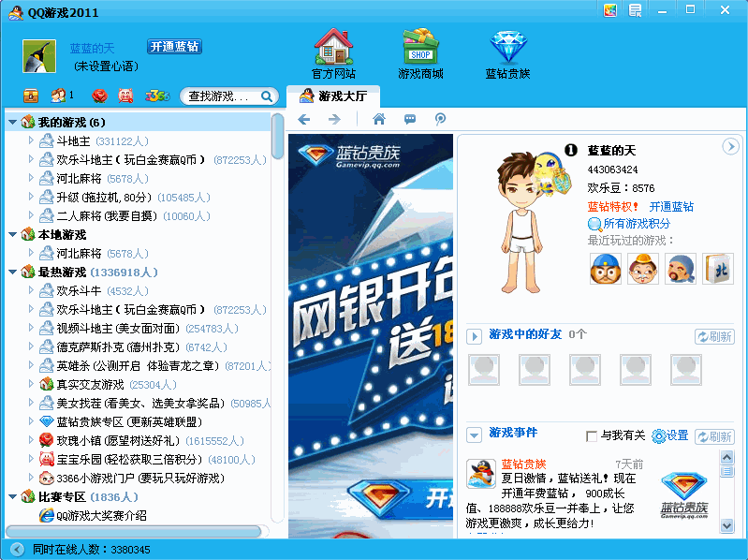This screenshot has height=560, width=748.
Task: Open the list menu icon in the title bar
Action: (x=635, y=10)
